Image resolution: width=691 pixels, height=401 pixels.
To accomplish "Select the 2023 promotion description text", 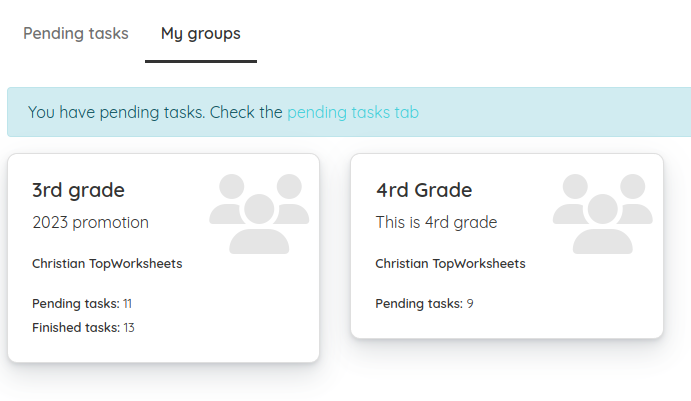I will (x=90, y=222).
